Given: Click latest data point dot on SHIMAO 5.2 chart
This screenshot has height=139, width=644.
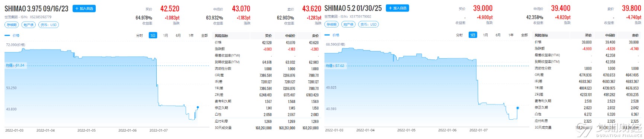Looking at the screenshot, I should [518, 108].
